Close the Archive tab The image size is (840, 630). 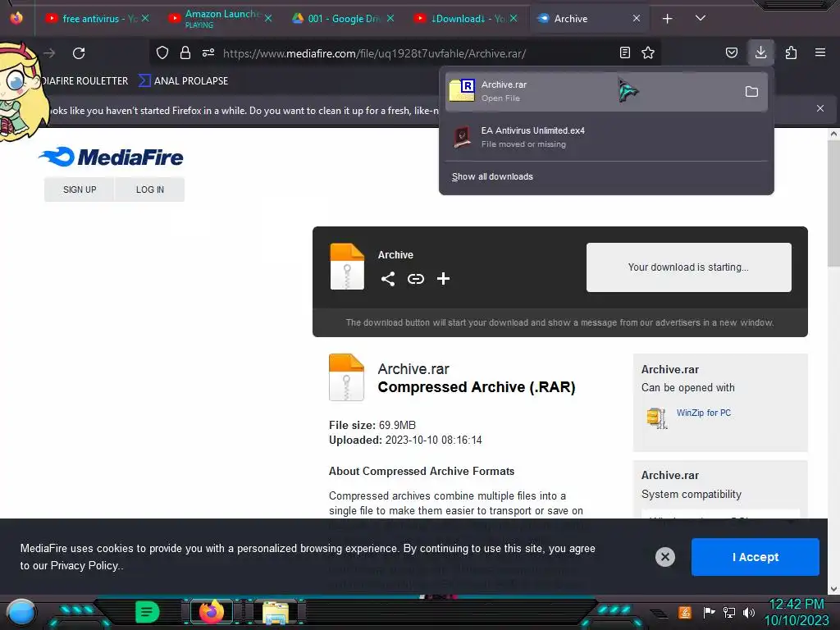(x=636, y=19)
